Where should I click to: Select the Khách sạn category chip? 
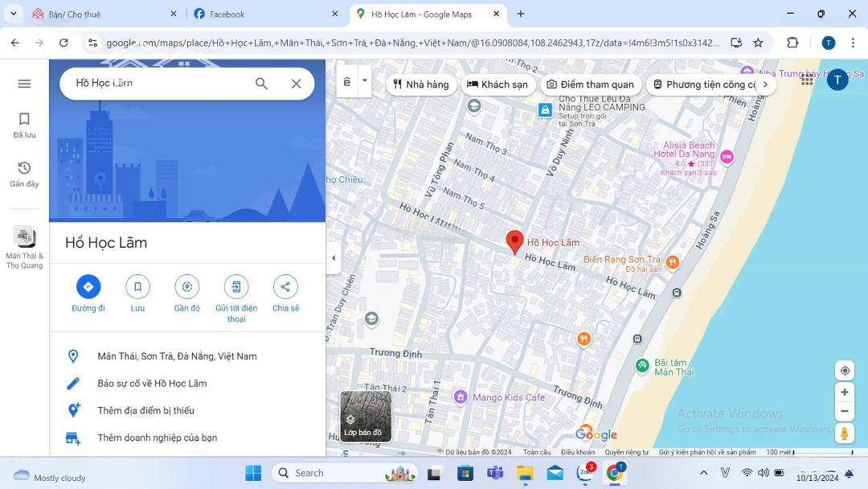pos(497,84)
